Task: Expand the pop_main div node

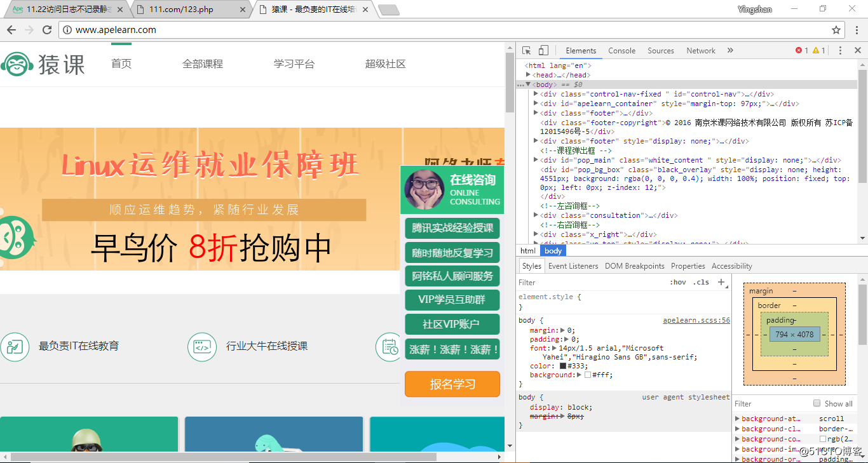Action: pyautogui.click(x=536, y=160)
